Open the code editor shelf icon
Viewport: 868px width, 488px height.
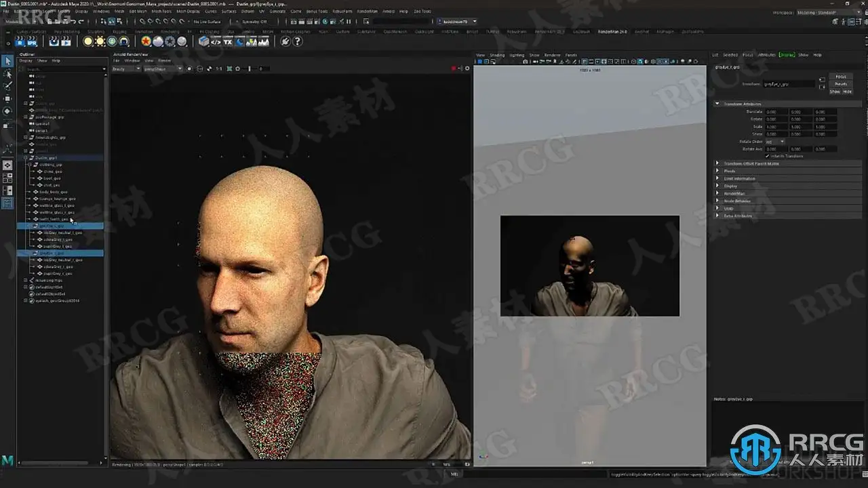click(x=216, y=42)
